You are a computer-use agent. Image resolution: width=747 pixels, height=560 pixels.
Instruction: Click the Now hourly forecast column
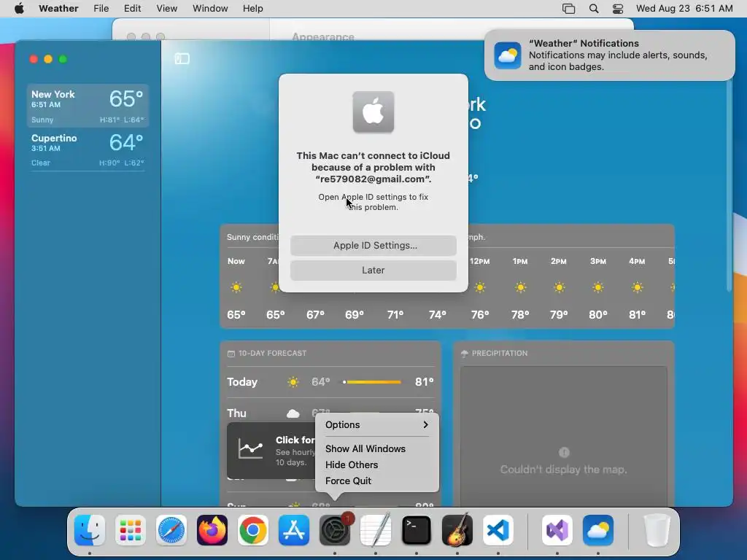tap(236, 287)
